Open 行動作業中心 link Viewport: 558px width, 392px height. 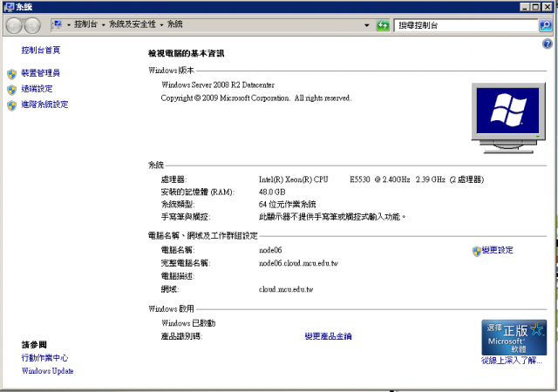[44, 358]
